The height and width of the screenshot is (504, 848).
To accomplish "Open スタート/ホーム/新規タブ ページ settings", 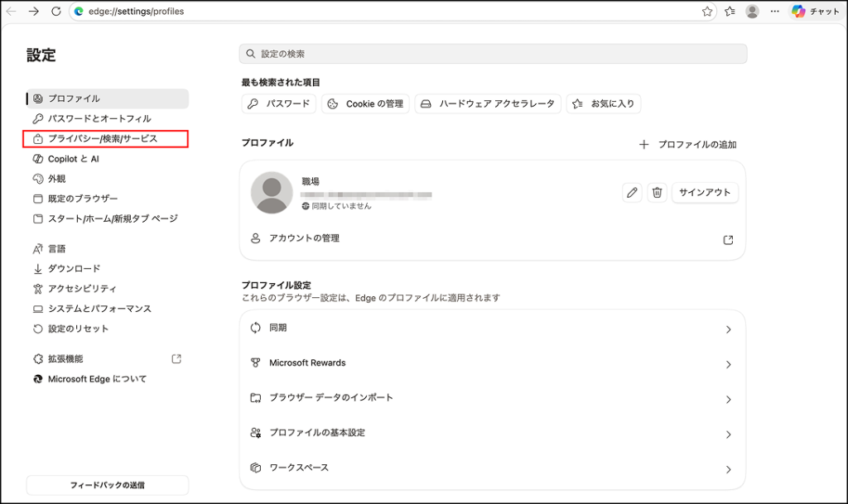I will click(x=108, y=218).
